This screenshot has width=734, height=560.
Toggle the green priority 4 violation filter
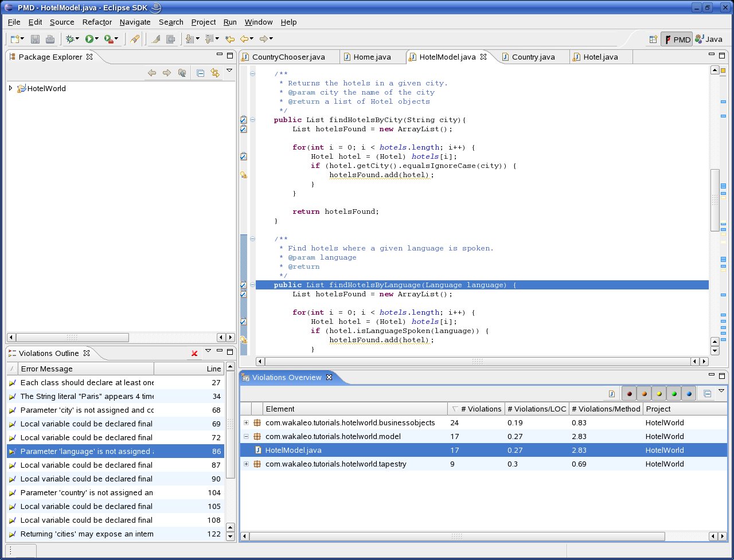click(674, 394)
